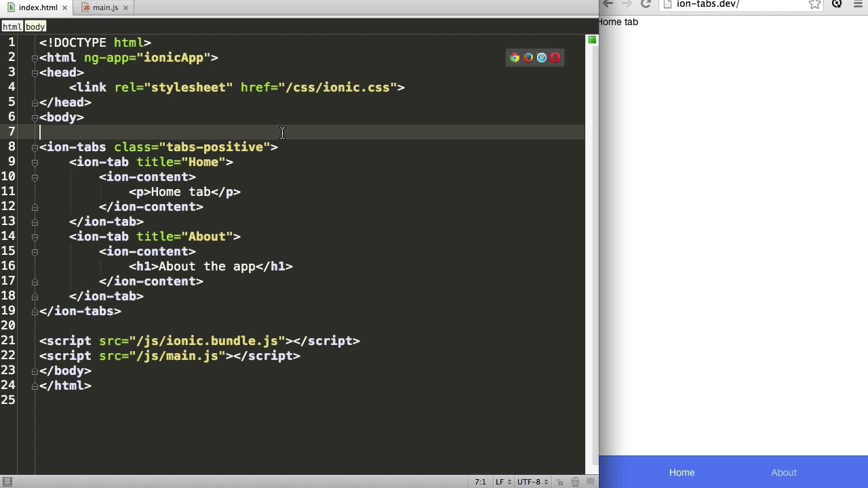This screenshot has width=868, height=488.
Task: Collapse the ion-content fold on line 10
Action: (x=34, y=177)
